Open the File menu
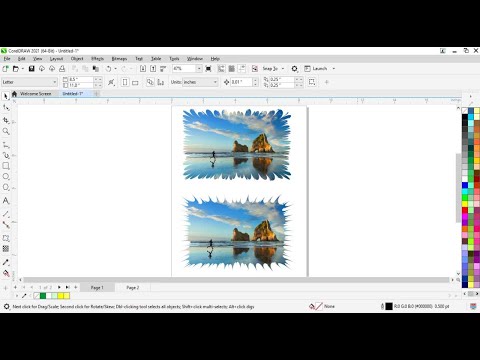 tap(7, 59)
